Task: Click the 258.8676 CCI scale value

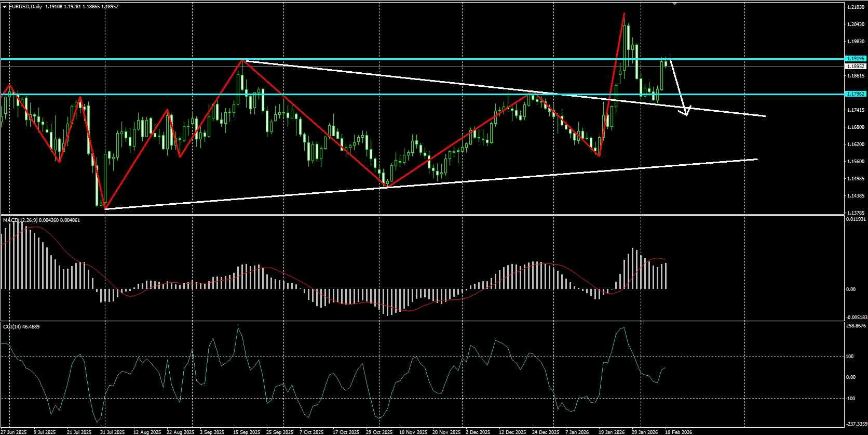Action: pos(856,326)
